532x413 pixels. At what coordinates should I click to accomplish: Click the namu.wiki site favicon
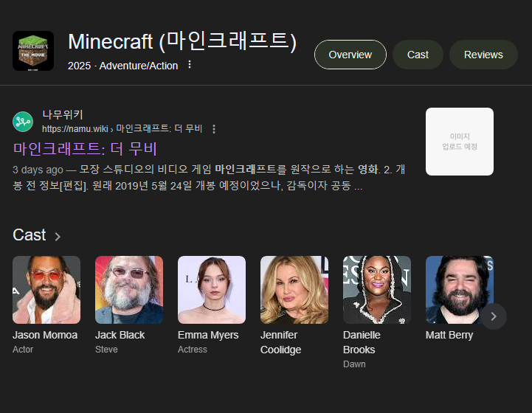coord(23,122)
